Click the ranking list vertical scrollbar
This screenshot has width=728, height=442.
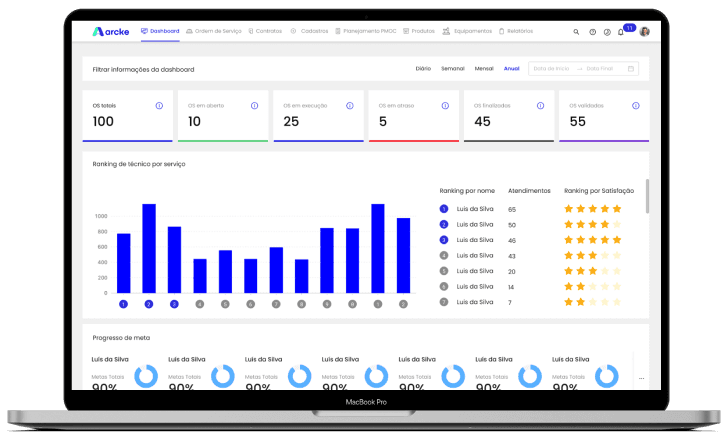[646, 197]
